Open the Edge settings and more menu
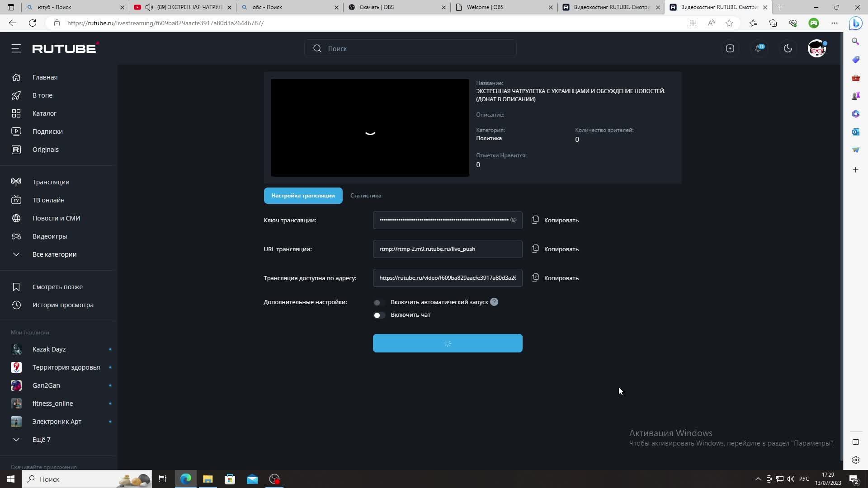The image size is (868, 488). (834, 23)
